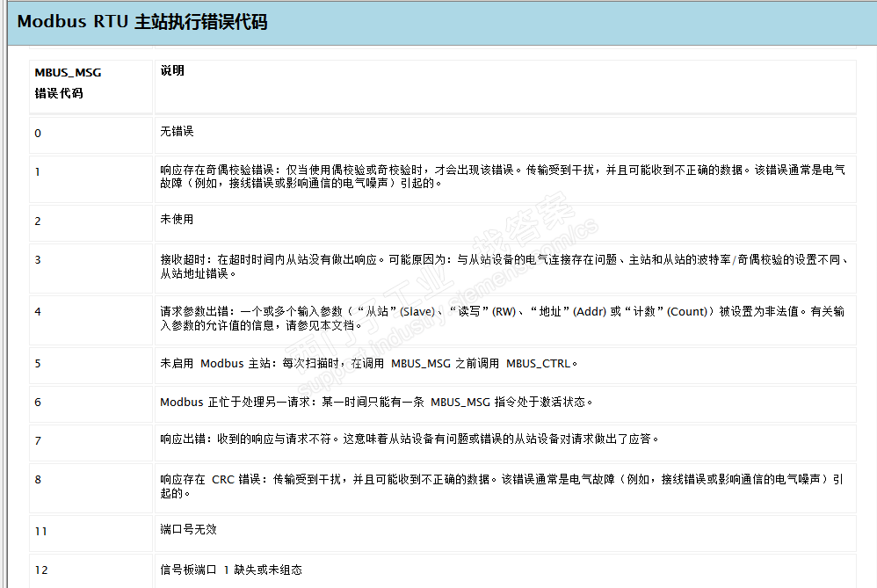Select the 'MBUS_MSG 错误代码' column header
Viewport: 877px width, 588px height.
coord(91,87)
